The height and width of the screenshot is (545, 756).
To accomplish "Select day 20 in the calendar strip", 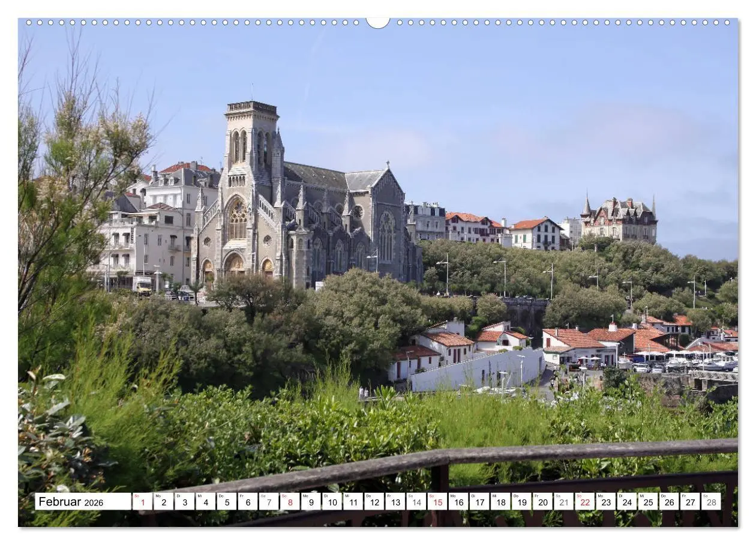I will point(542,502).
